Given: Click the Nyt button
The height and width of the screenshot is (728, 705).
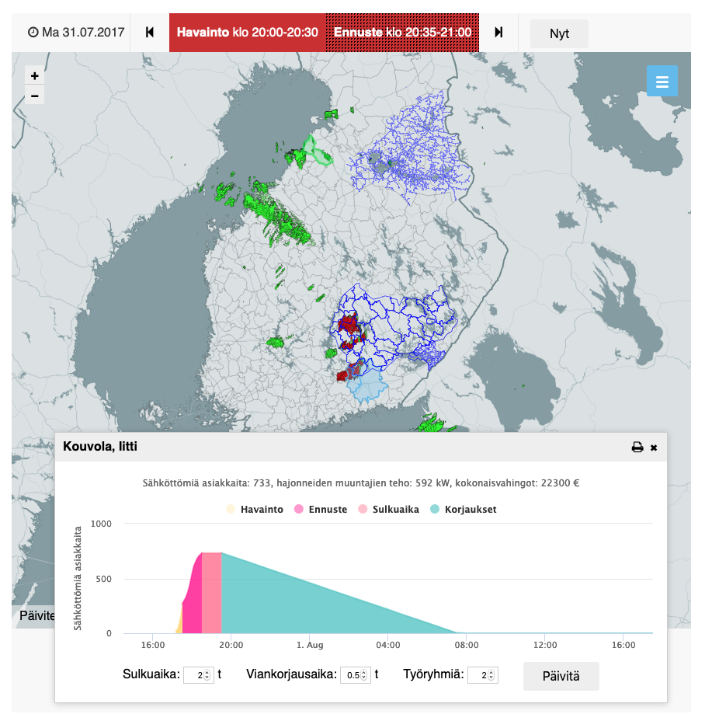Looking at the screenshot, I should point(559,33).
